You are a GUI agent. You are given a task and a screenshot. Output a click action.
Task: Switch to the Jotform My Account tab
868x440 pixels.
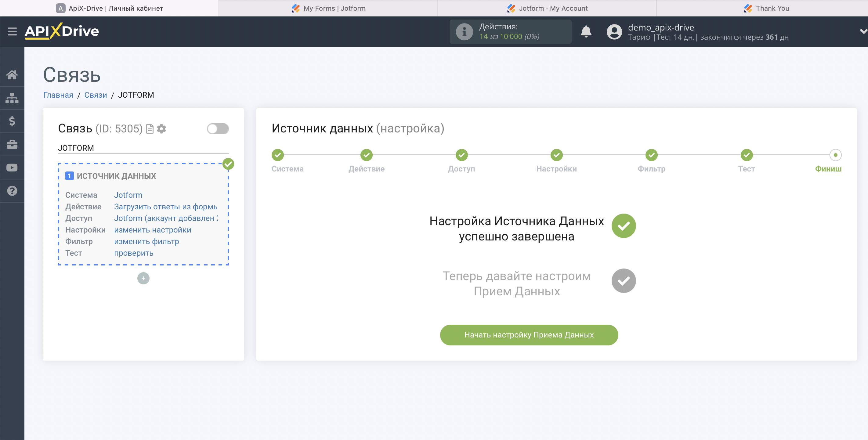547,8
